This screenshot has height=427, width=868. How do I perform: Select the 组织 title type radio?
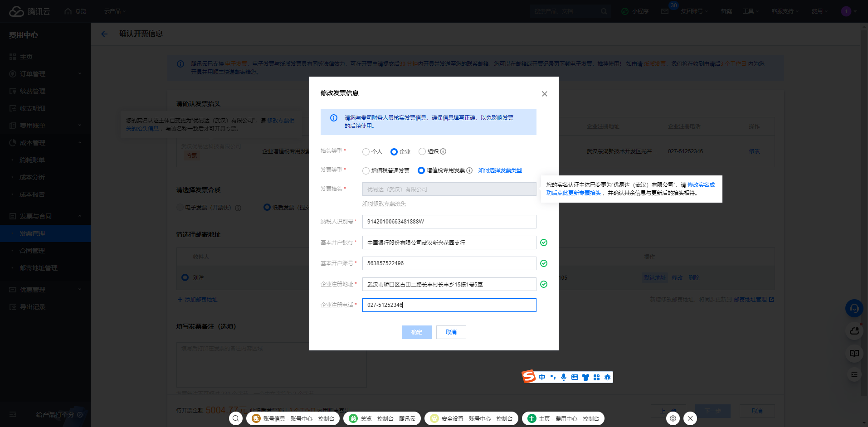click(422, 151)
